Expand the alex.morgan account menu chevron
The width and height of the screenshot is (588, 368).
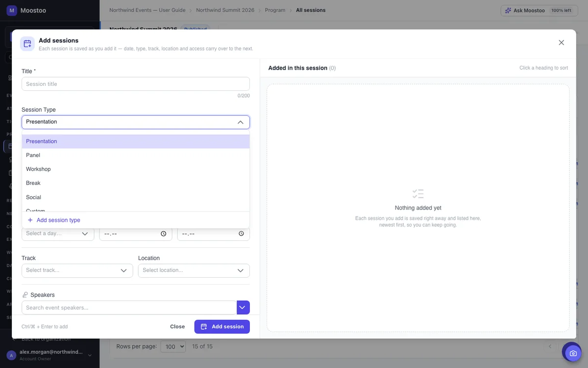click(90, 355)
